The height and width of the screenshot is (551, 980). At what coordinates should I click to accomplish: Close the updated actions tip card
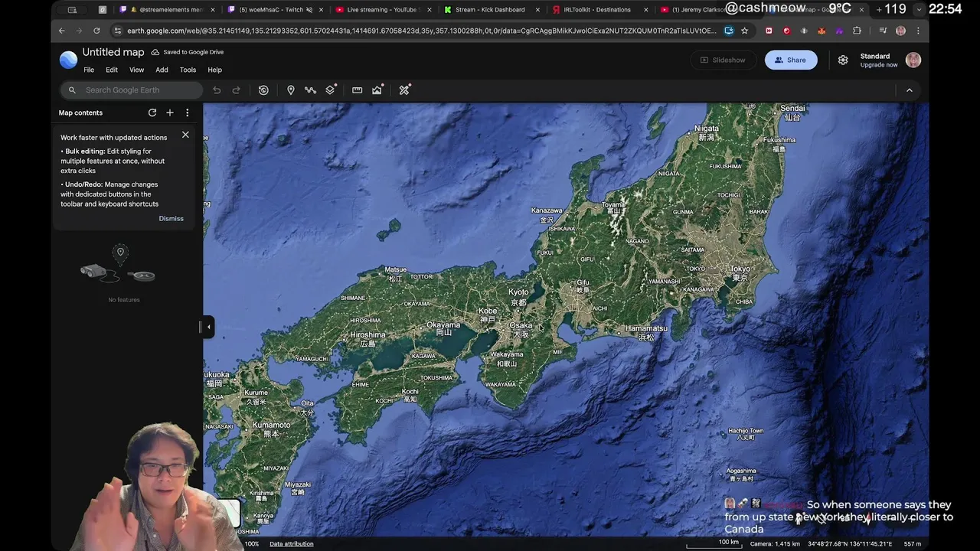coord(185,135)
